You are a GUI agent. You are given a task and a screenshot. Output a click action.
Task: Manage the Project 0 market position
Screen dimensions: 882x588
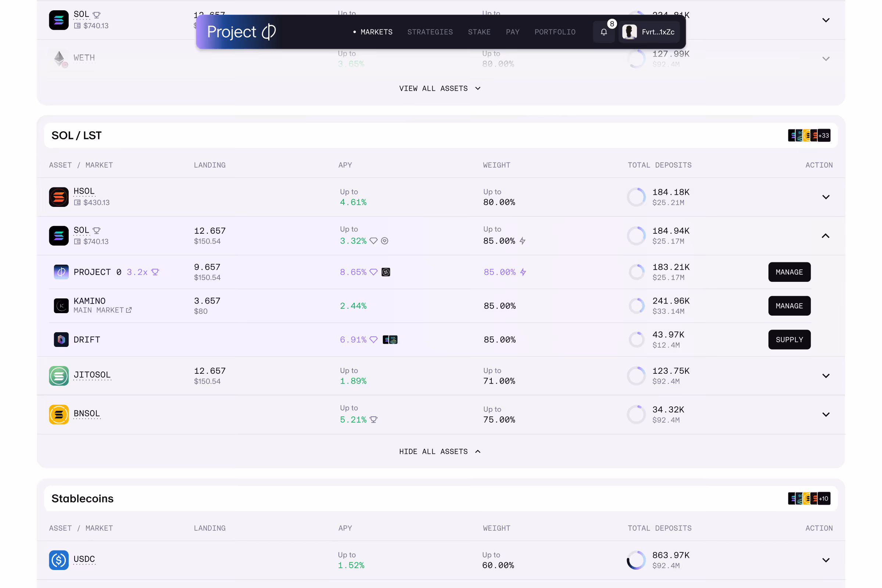(x=789, y=272)
